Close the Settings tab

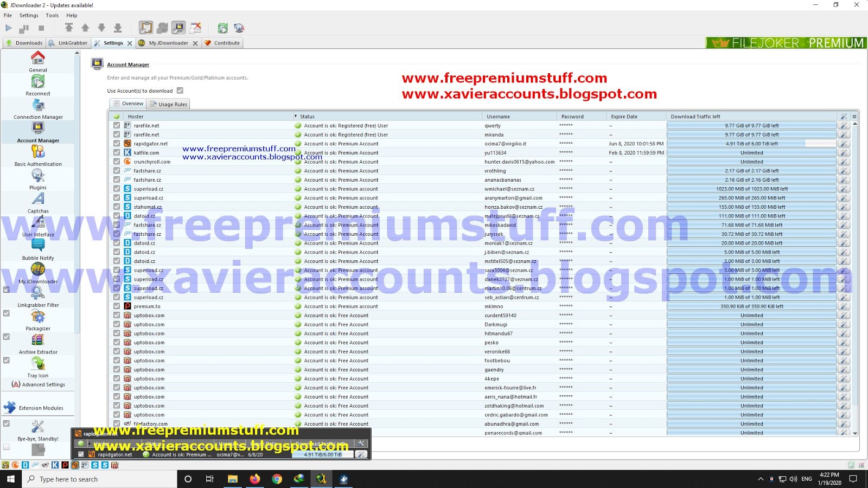point(130,43)
